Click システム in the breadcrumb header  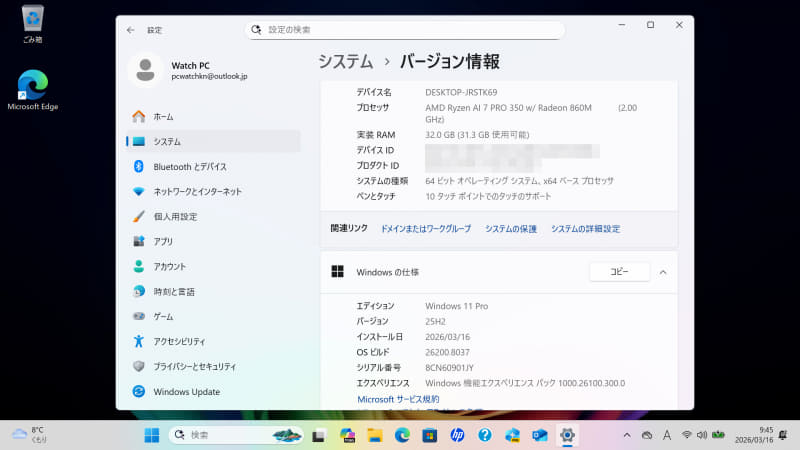[345, 62]
